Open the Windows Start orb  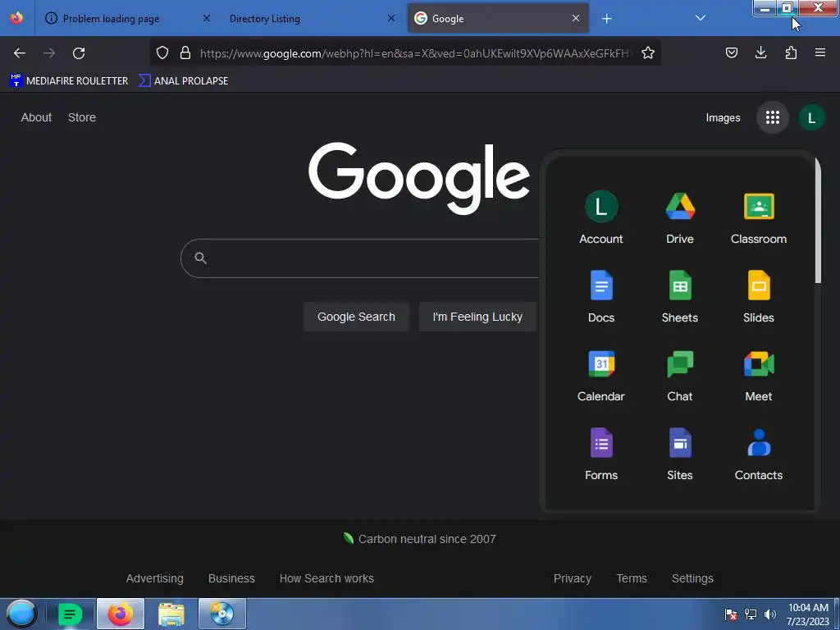tap(21, 614)
